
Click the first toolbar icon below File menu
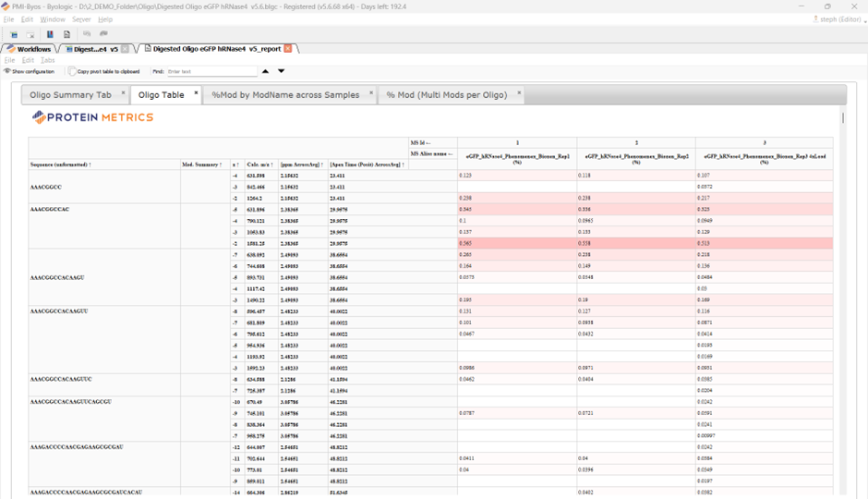[x=14, y=34]
